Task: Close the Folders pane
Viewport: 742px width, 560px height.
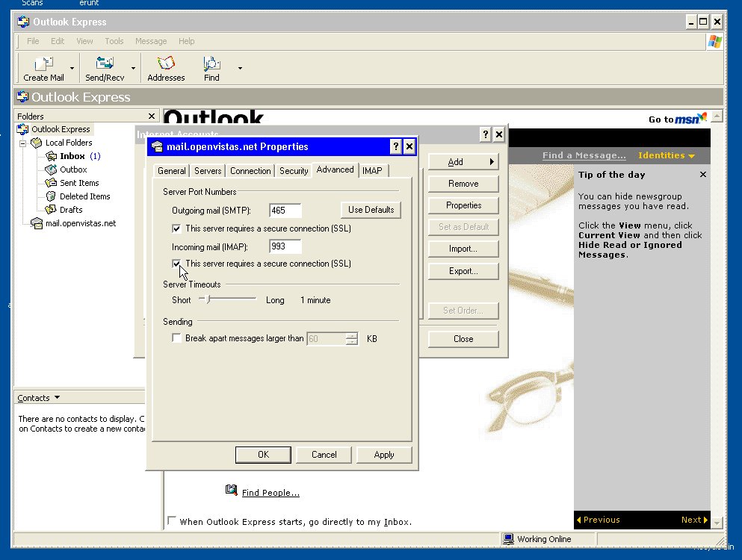Action: pos(152,116)
